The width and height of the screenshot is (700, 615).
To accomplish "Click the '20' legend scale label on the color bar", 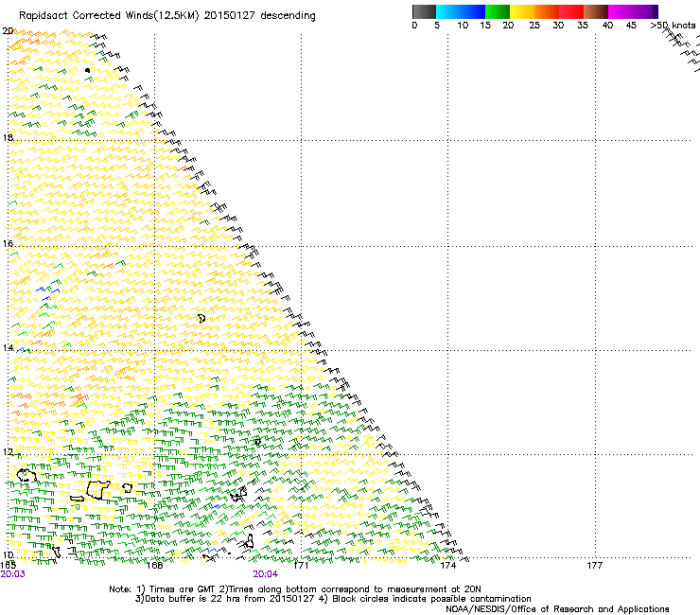I will [508, 25].
